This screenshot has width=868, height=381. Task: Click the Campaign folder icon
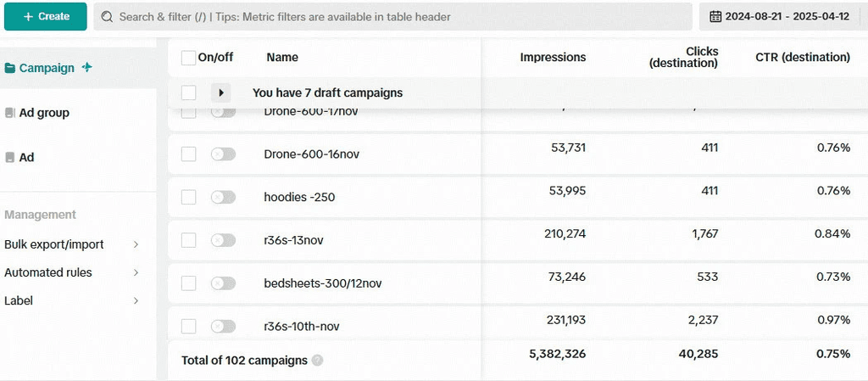[x=10, y=68]
